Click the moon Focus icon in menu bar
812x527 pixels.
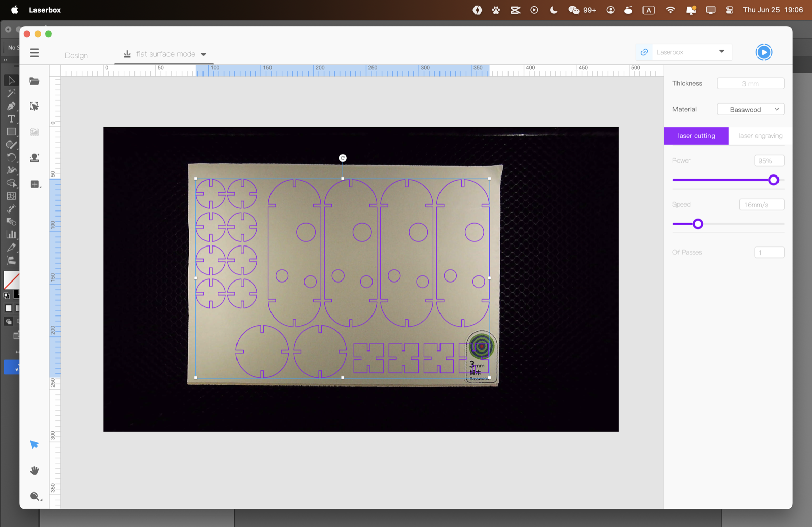554,10
